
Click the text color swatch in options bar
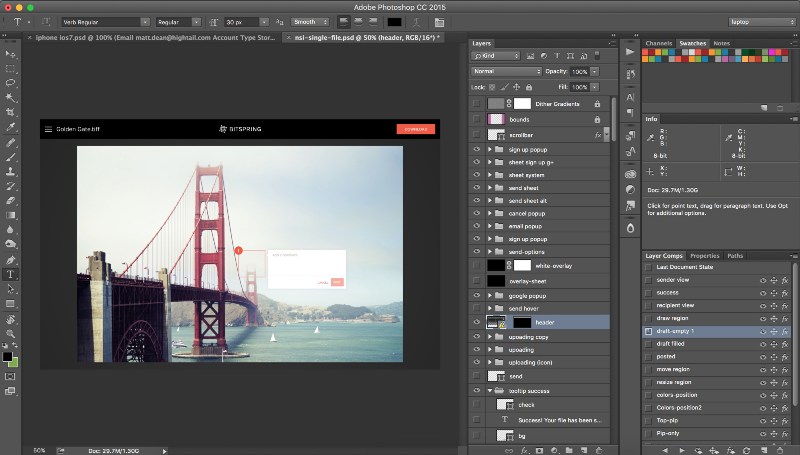(394, 22)
